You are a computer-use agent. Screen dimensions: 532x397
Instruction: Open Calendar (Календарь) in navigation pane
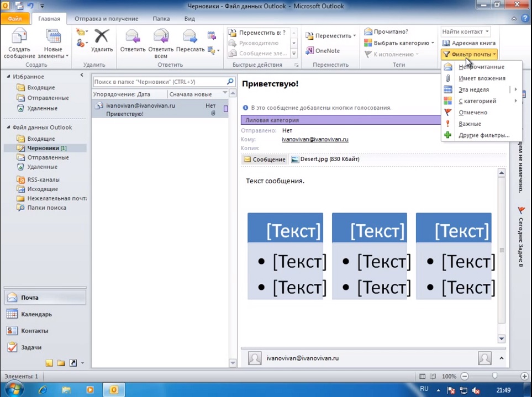pos(36,314)
